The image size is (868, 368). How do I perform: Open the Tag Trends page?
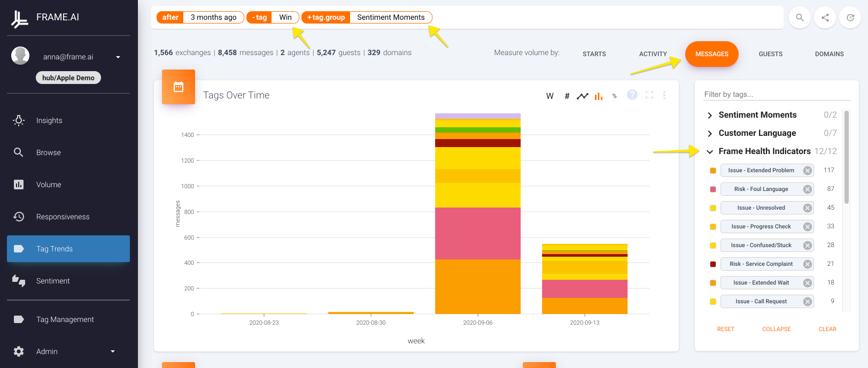pyautogui.click(x=68, y=249)
